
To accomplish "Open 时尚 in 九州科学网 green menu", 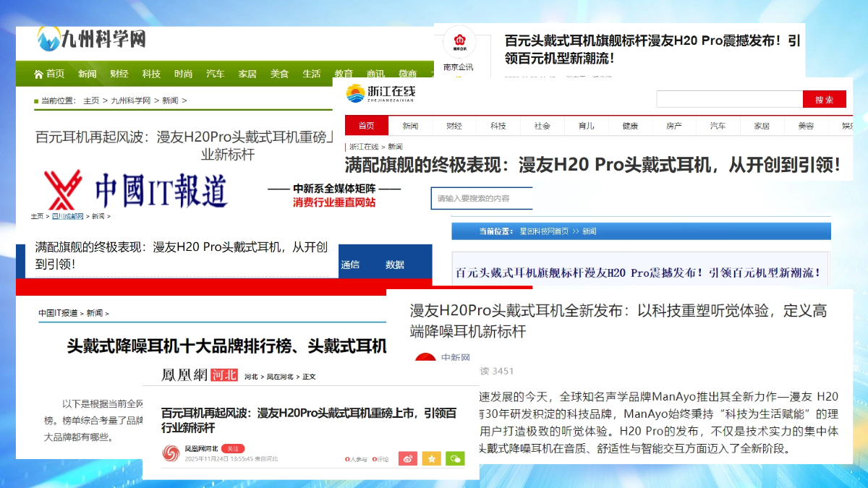I will 183,74.
